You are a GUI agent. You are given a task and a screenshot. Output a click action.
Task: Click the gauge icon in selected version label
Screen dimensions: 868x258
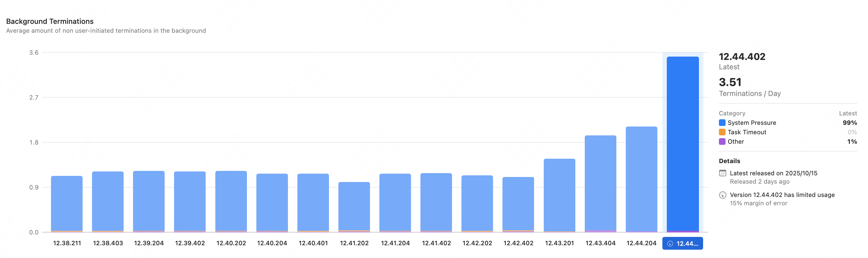670,244
